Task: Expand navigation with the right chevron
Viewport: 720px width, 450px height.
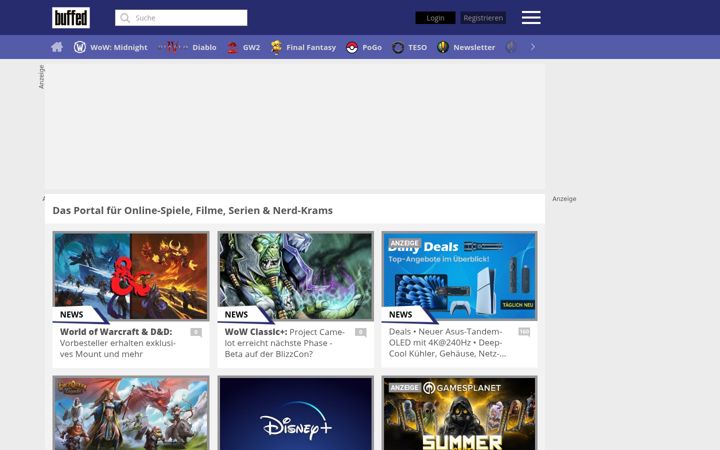Action: click(533, 47)
